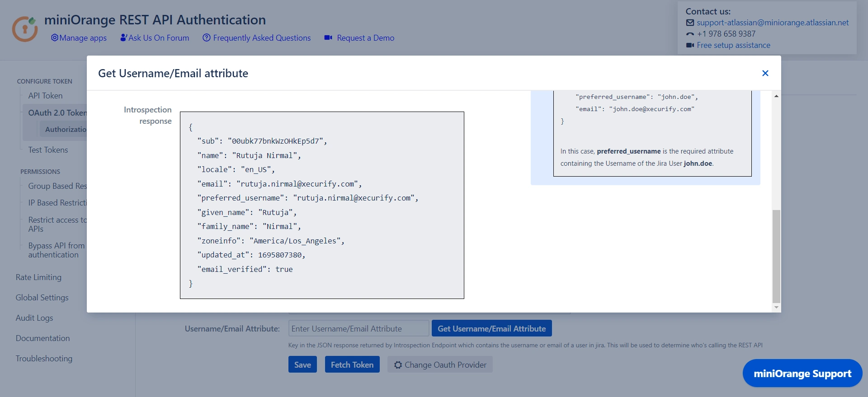
Task: Click the "name": "Rutuja Nirmal" line
Action: [249, 155]
